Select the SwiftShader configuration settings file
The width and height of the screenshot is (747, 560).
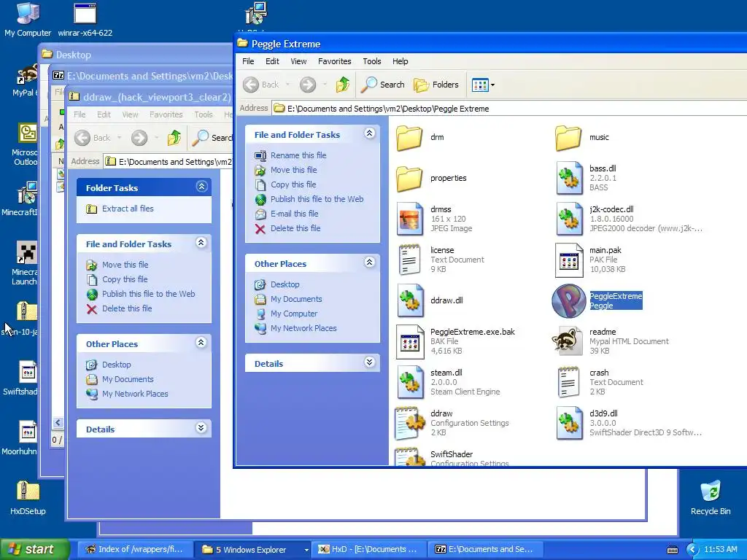(x=410, y=457)
